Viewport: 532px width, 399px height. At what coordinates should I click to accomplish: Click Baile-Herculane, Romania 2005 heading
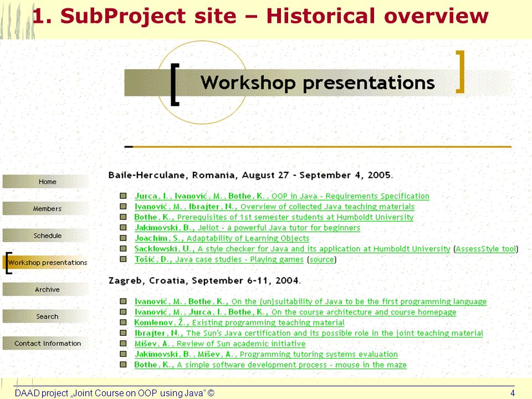click(250, 175)
